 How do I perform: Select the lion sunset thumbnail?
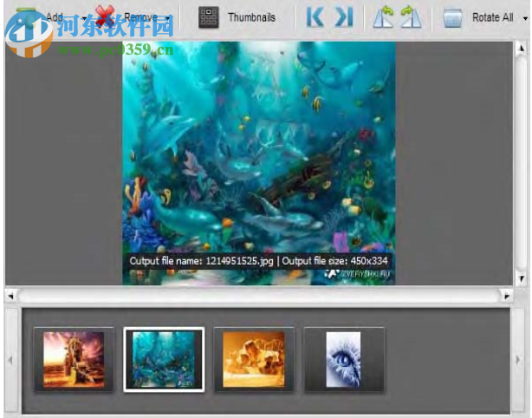point(74,360)
